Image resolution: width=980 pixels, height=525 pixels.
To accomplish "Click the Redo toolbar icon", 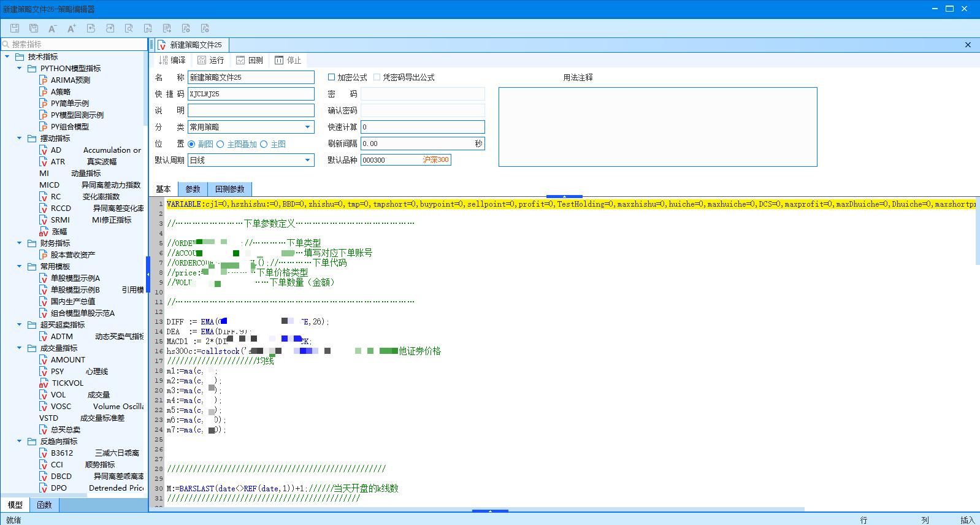I will pos(110,28).
